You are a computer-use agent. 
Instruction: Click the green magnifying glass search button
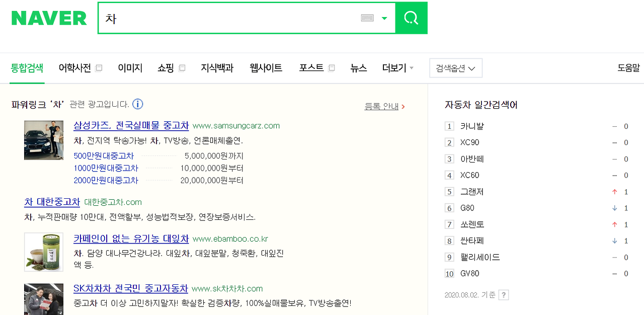411,18
